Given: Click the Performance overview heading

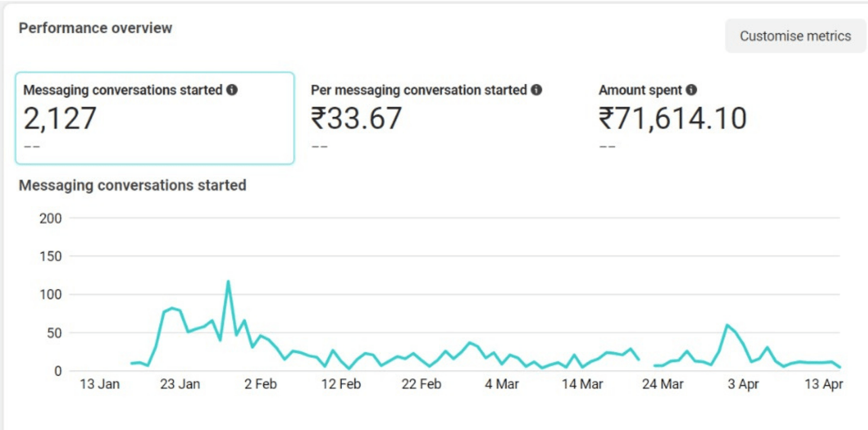Looking at the screenshot, I should 95,28.
